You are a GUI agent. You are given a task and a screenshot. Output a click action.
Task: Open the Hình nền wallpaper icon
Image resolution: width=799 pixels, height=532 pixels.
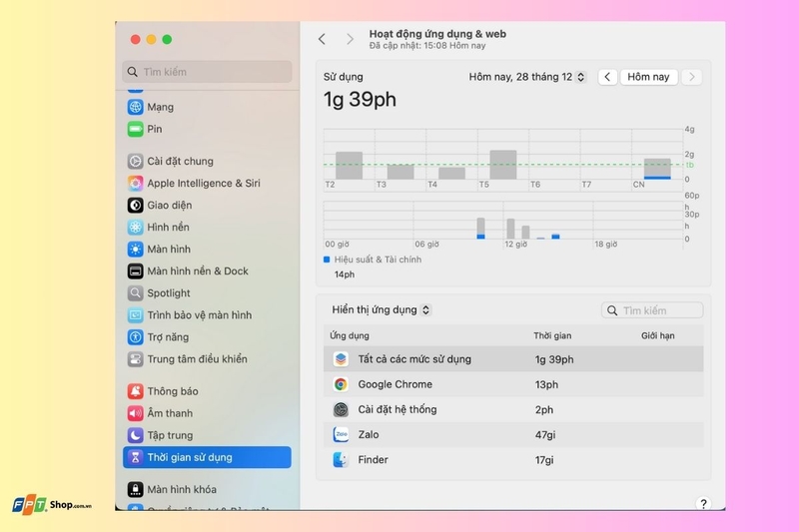[x=135, y=227]
